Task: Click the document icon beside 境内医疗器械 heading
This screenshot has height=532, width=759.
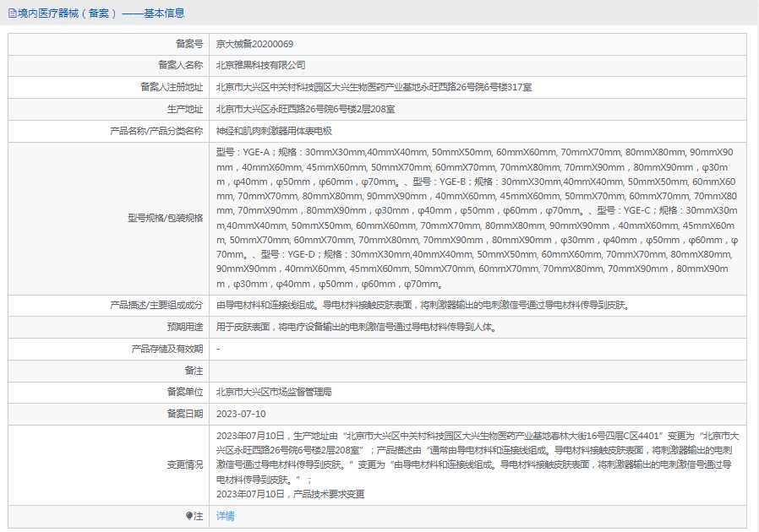Action: [x=12, y=14]
